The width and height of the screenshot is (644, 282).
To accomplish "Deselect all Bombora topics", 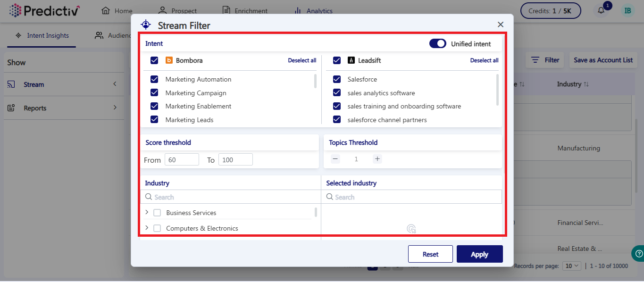I will (x=302, y=60).
